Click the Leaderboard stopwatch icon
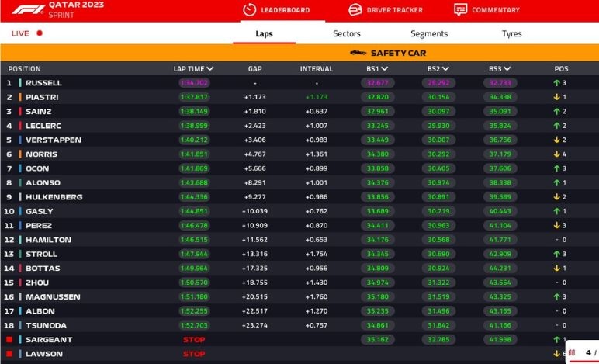The height and width of the screenshot is (364, 599). [249, 10]
